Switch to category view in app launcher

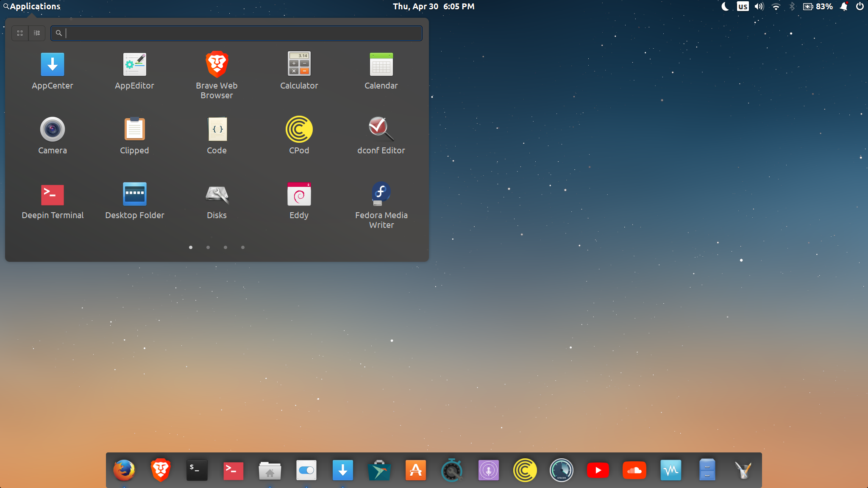click(37, 33)
